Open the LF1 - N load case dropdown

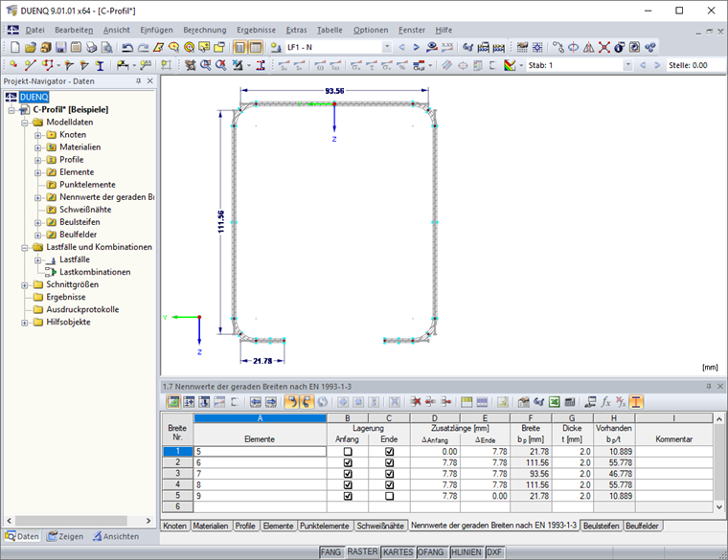pyautogui.click(x=386, y=47)
